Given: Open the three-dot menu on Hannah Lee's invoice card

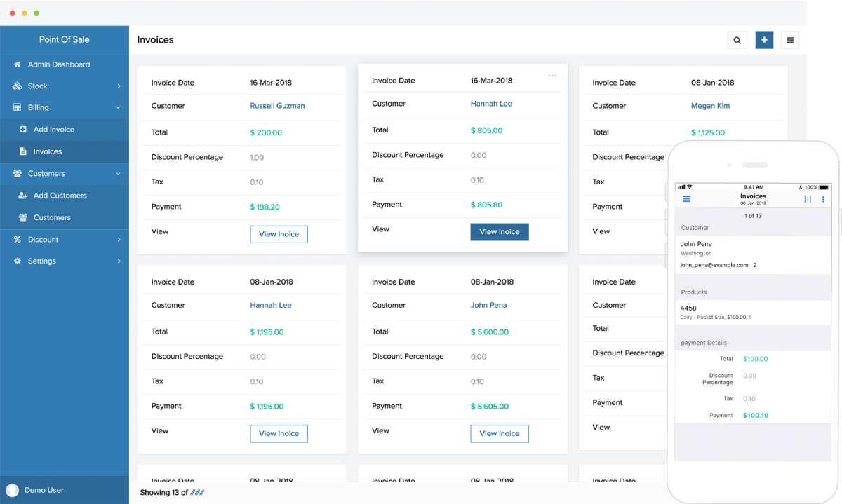Looking at the screenshot, I should 552,74.
